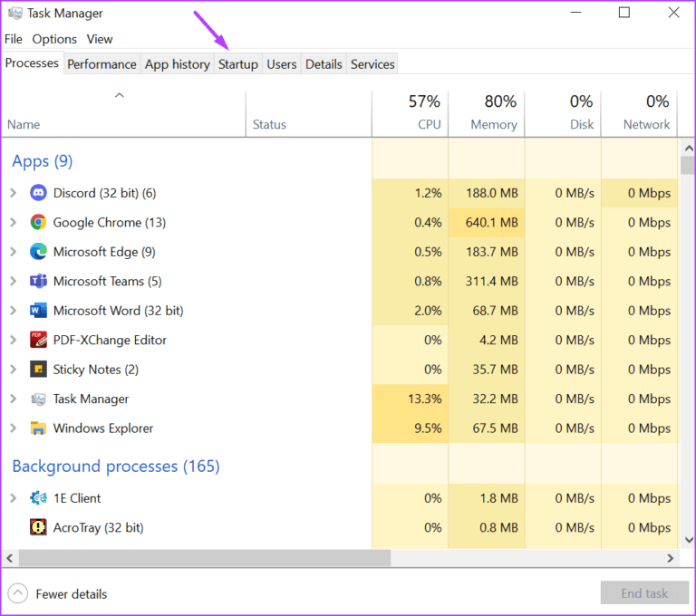
Task: Expand the Discord process group
Action: 14,193
